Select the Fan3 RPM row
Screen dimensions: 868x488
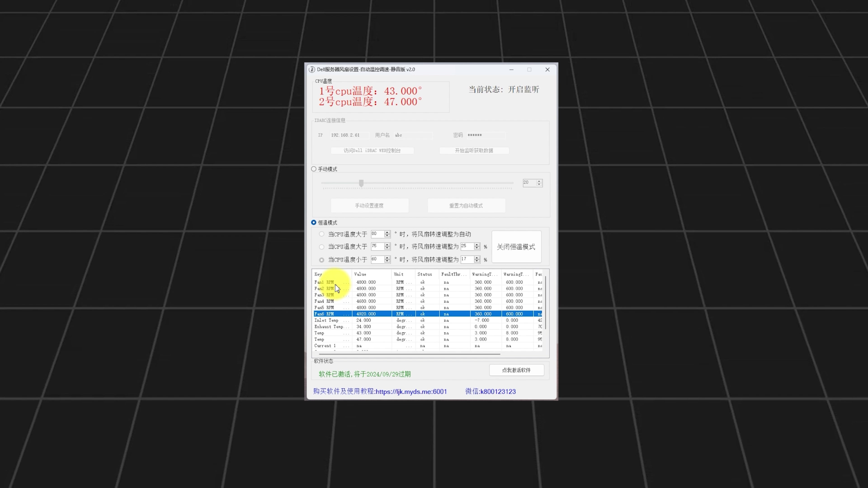coord(428,295)
